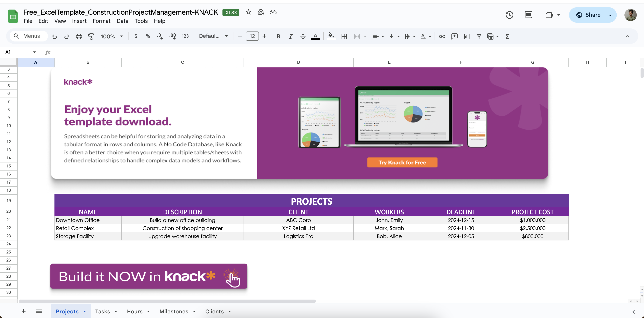Open version history
644x318 pixels.
point(509,15)
